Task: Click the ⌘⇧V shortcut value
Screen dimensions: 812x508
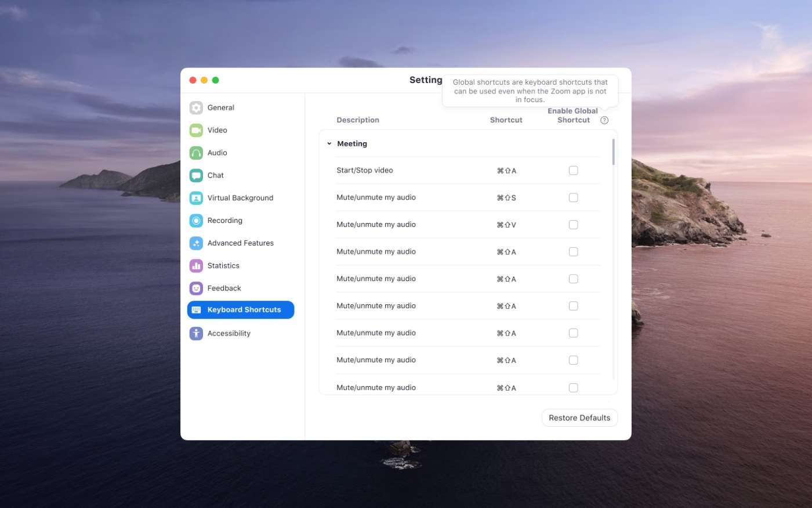Action: (x=506, y=225)
